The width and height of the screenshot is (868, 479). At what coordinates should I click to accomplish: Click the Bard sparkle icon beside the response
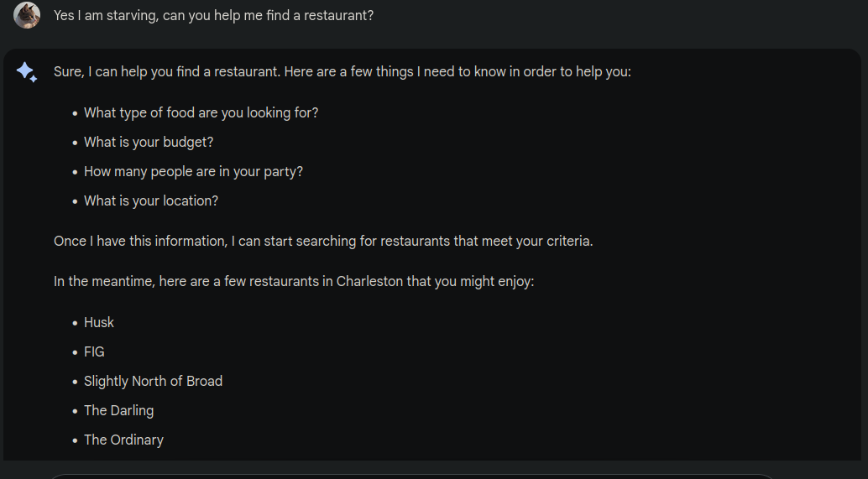point(27,72)
